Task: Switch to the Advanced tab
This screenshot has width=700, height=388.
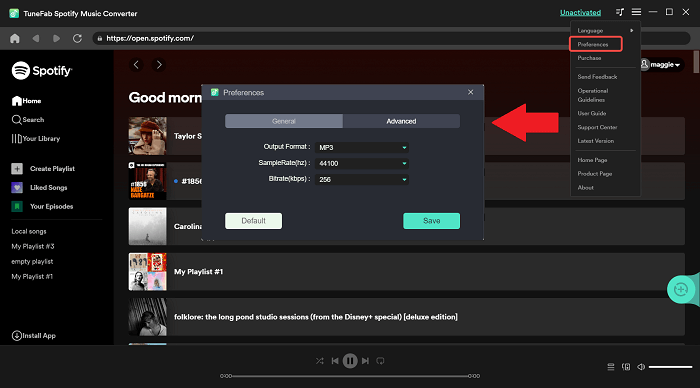Action: coord(401,121)
